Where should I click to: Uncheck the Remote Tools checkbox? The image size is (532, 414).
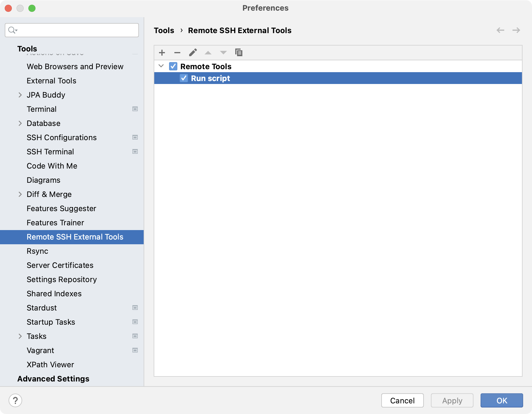(173, 66)
